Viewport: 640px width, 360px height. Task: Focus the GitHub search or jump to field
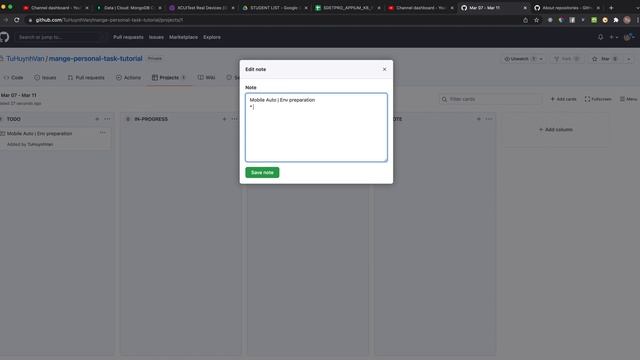59,37
